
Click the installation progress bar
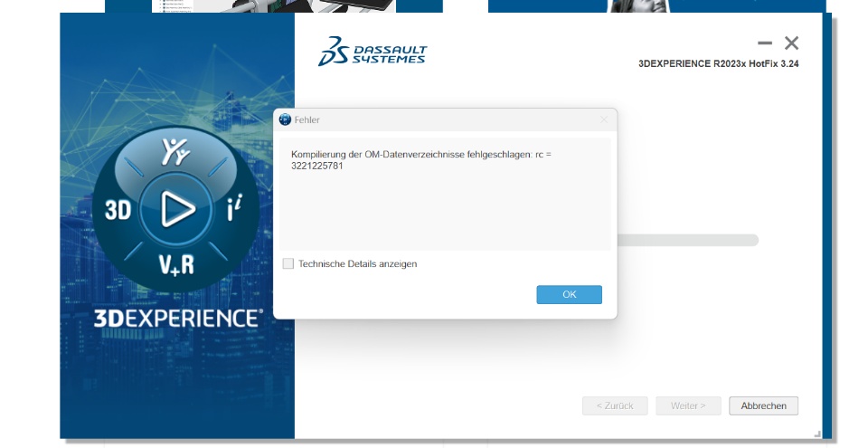click(x=687, y=240)
